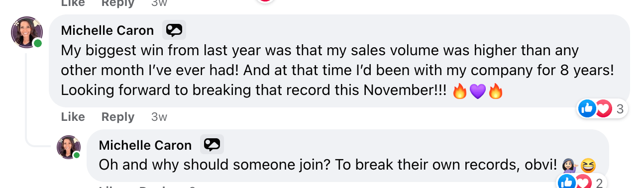Click the blue thumbs-up reaction on sales volume comment
This screenshot has width=644, height=188.
(588, 108)
